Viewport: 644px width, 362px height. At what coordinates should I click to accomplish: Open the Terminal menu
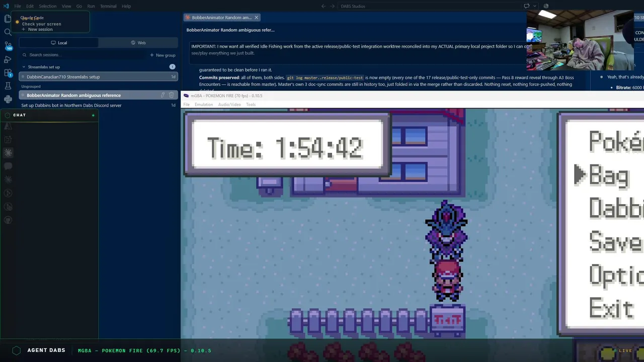pos(108,6)
